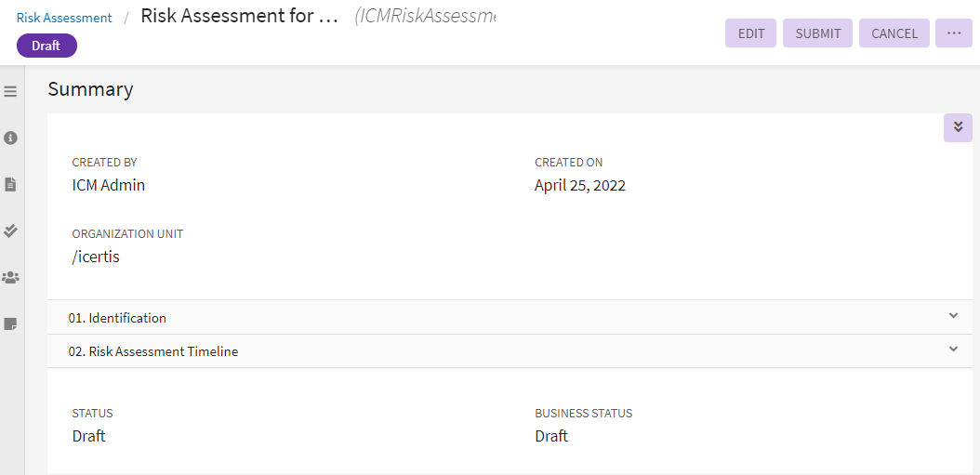This screenshot has height=475, width=980.
Task: Click the Risk Assessment for… page title
Action: (x=239, y=18)
